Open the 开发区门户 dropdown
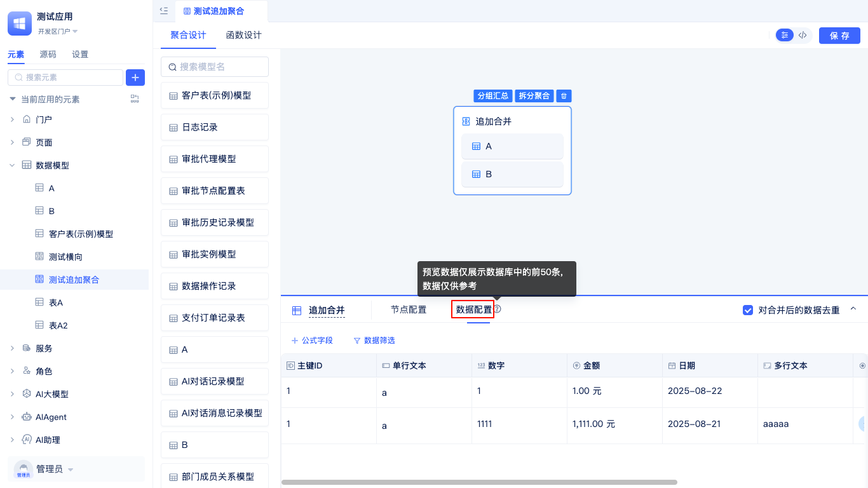 click(x=57, y=31)
